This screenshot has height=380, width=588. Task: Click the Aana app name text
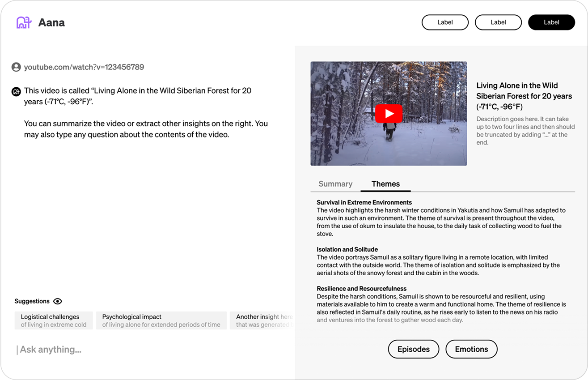[51, 22]
